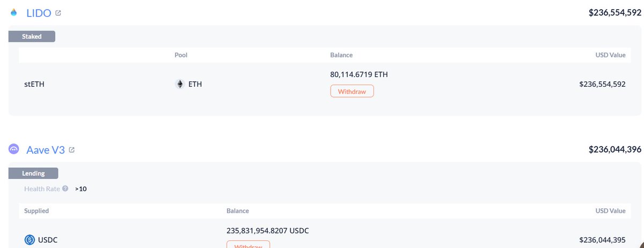The image size is (644, 248).
Task: Open the external link icon beside LIDO
Action: 58,13
